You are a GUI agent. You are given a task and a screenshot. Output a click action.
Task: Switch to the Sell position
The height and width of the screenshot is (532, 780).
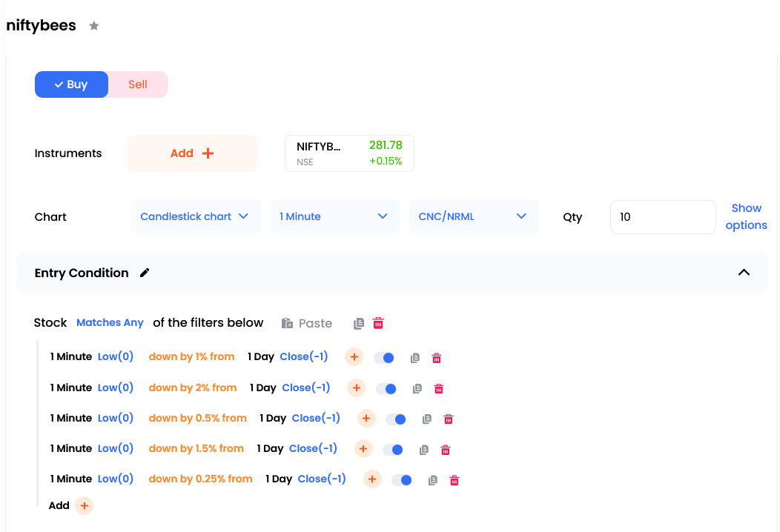pyautogui.click(x=138, y=84)
